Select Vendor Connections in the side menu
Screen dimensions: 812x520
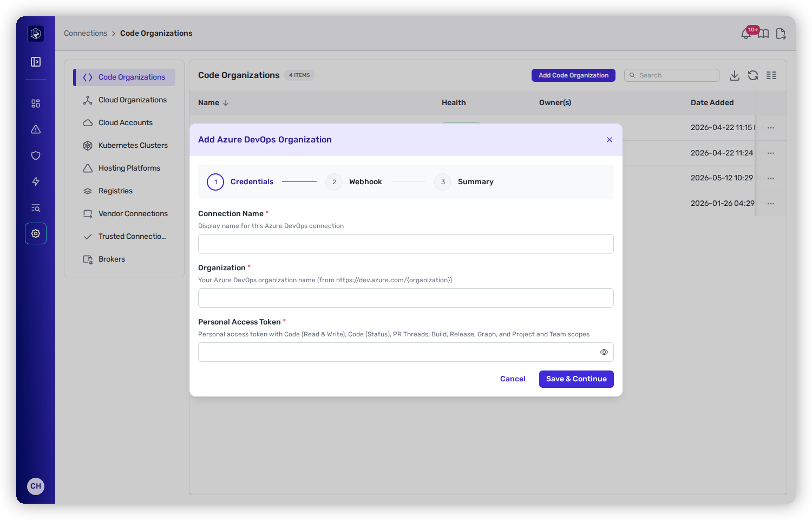(x=125, y=213)
